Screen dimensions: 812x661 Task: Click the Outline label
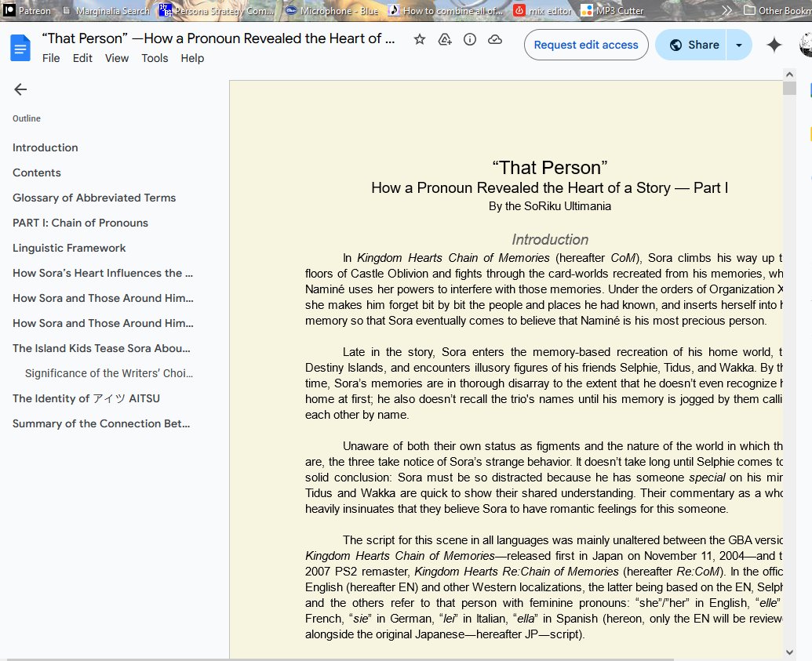[x=27, y=118]
